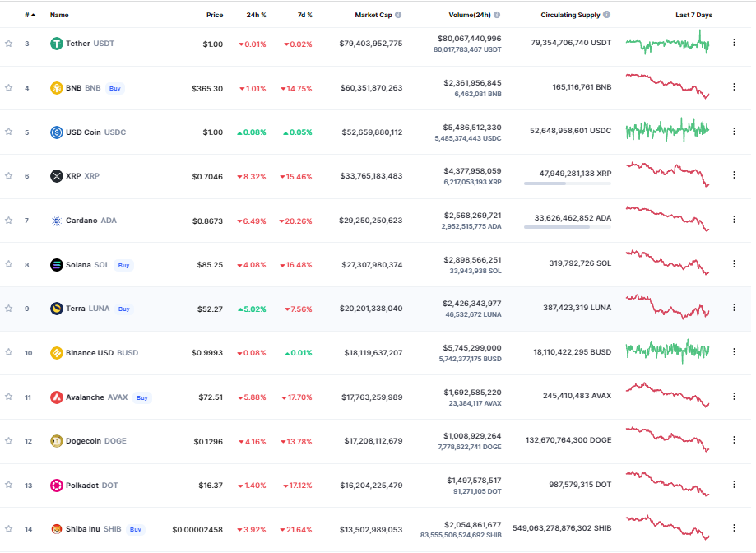This screenshot has height=553, width=756.
Task: Click Tether market cap $79,403,952,775
Action: click(371, 44)
